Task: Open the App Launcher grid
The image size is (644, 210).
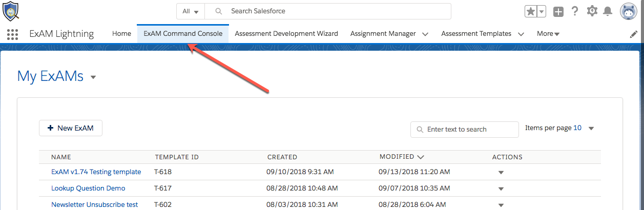Action: (13, 34)
